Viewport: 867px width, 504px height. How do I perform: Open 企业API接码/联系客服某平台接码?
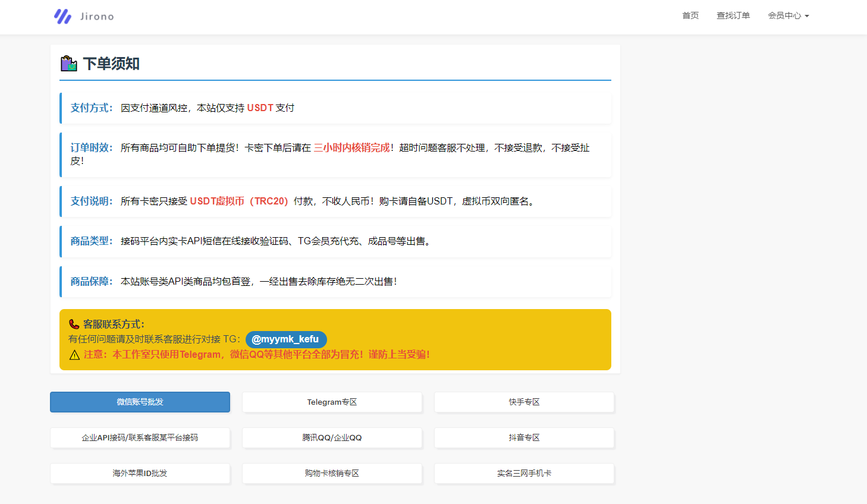tap(140, 437)
